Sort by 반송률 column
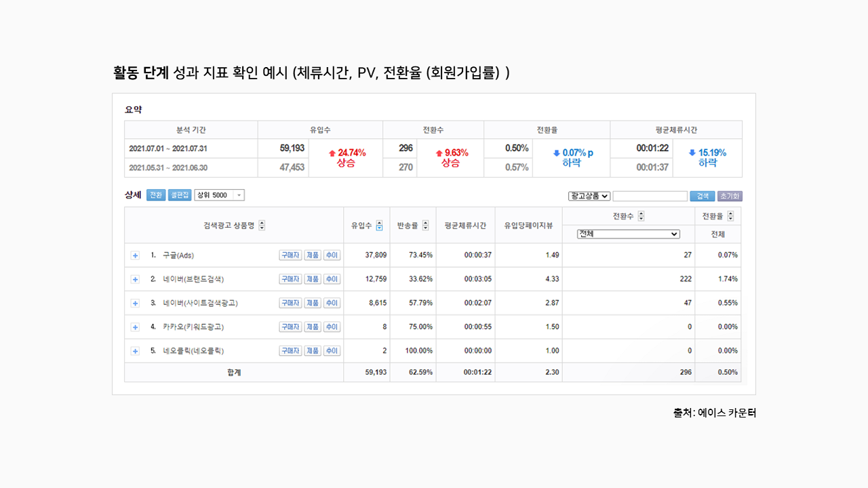The width and height of the screenshot is (868, 488). click(x=425, y=226)
